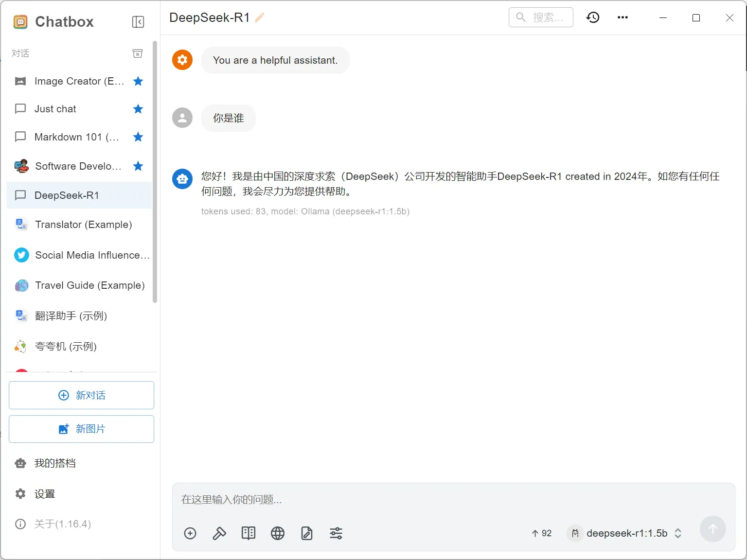
Task: Unstar the Just chat conversation
Action: (x=138, y=109)
